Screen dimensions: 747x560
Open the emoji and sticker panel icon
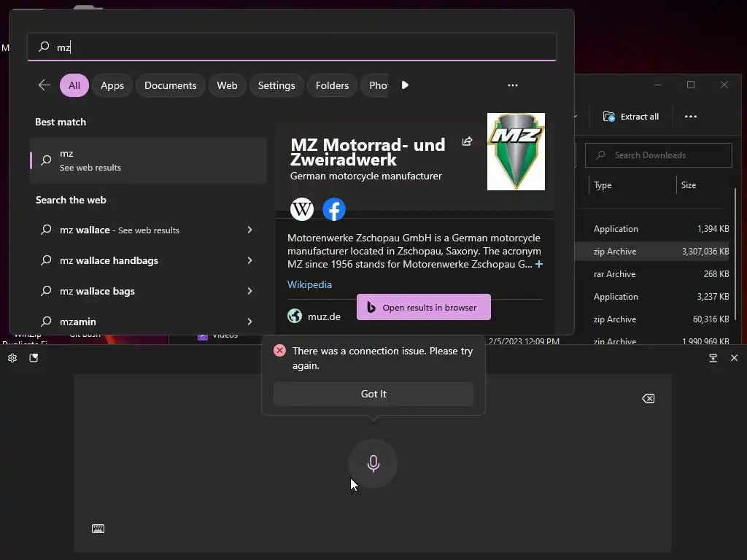click(34, 358)
